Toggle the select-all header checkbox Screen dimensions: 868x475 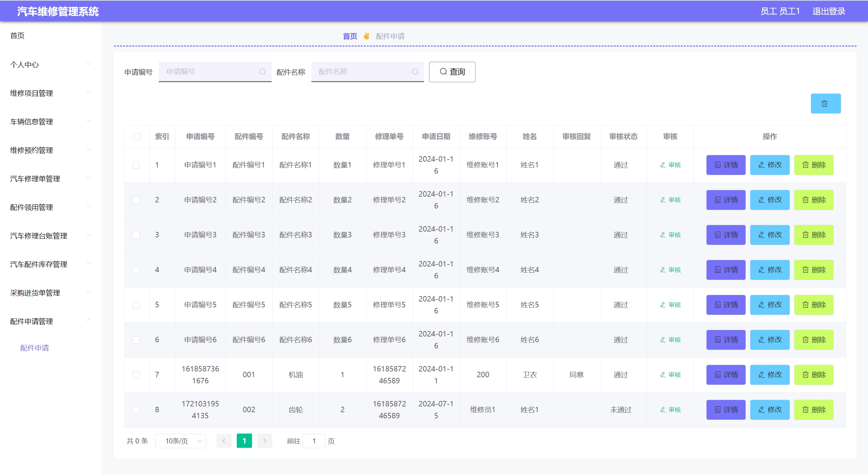click(137, 136)
